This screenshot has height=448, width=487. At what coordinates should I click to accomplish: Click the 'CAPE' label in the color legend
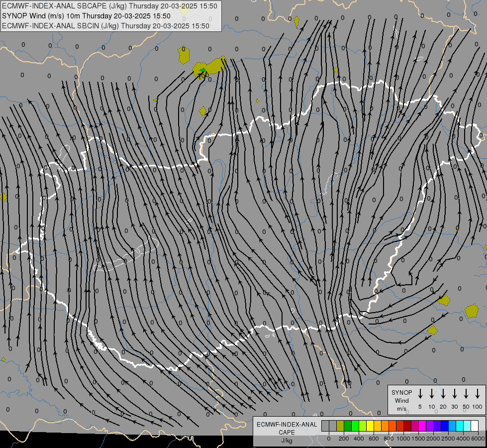pos(287,433)
